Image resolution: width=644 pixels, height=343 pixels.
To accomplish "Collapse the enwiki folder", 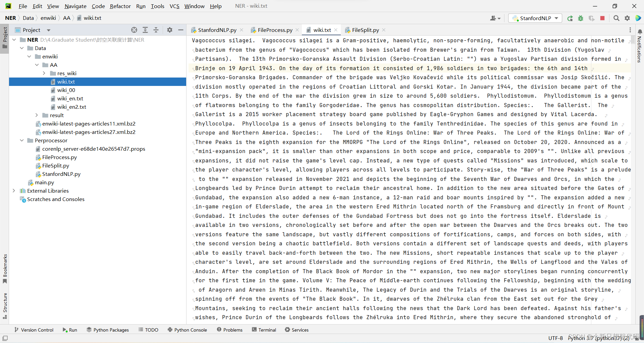I will click(x=29, y=56).
